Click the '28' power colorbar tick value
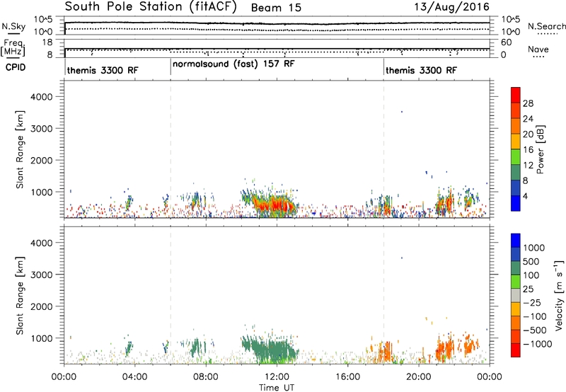Viewport: 566px width, 392px height. pyautogui.click(x=528, y=103)
